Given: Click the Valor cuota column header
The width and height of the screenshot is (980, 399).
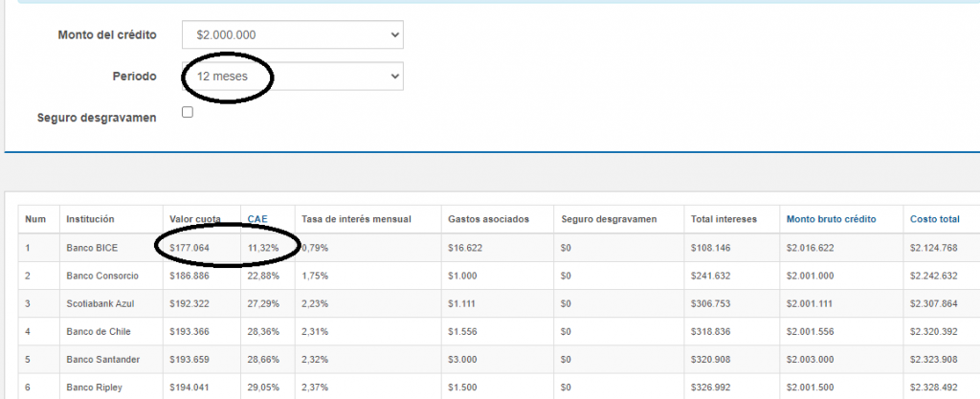Looking at the screenshot, I should (195, 219).
